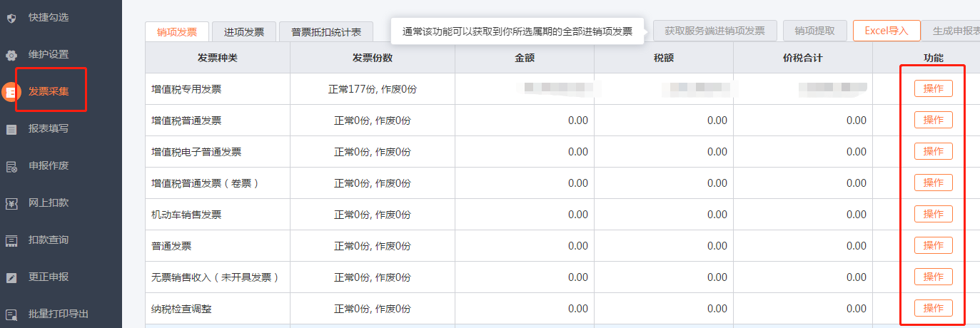Click the 申报作废 sidebar icon
Screen dimensions: 980x328
[x=11, y=166]
